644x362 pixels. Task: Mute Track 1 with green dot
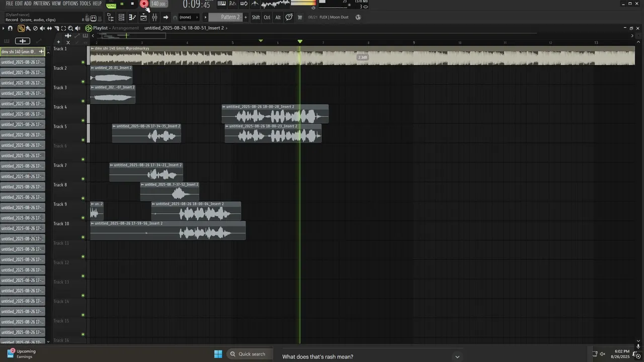coord(83,62)
